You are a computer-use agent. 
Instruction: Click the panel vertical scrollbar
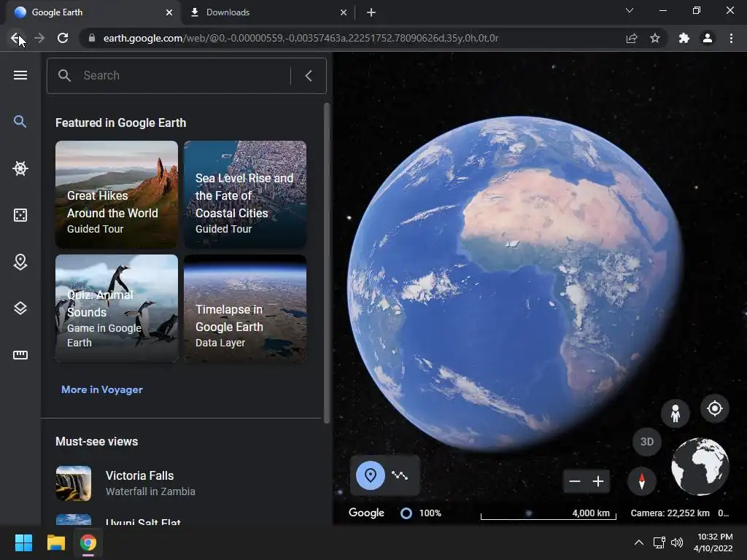327,262
